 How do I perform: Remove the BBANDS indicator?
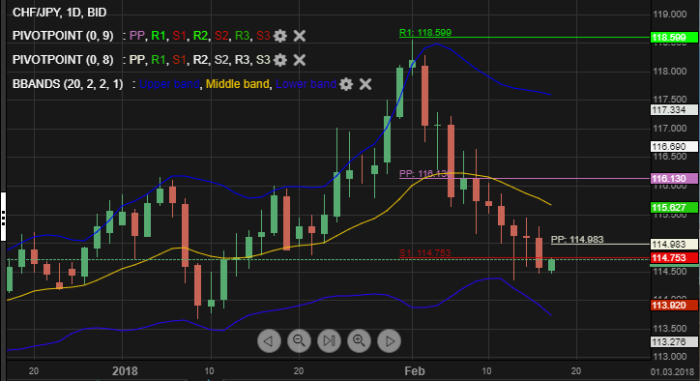click(x=366, y=84)
